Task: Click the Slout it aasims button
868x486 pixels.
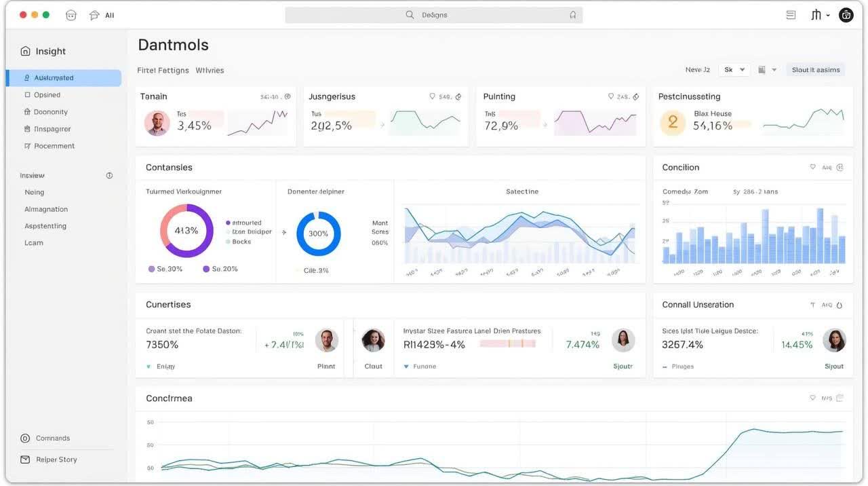Action: (816, 70)
